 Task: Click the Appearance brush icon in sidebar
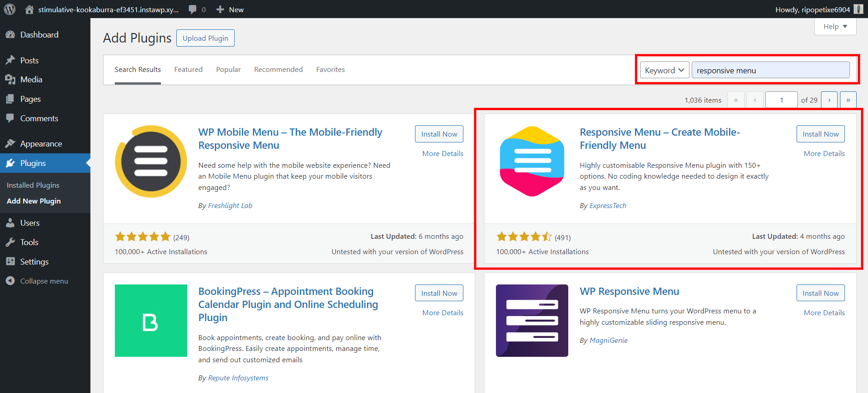(10, 143)
